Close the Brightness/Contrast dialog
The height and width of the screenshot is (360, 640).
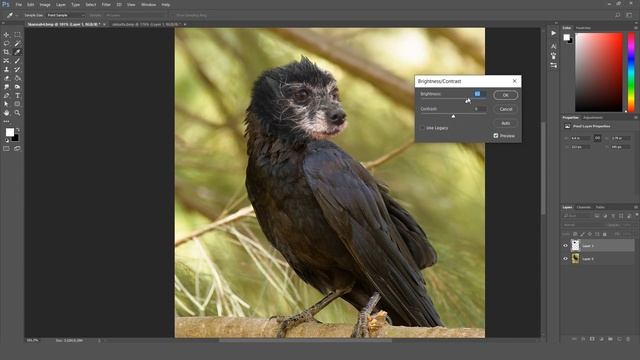514,81
